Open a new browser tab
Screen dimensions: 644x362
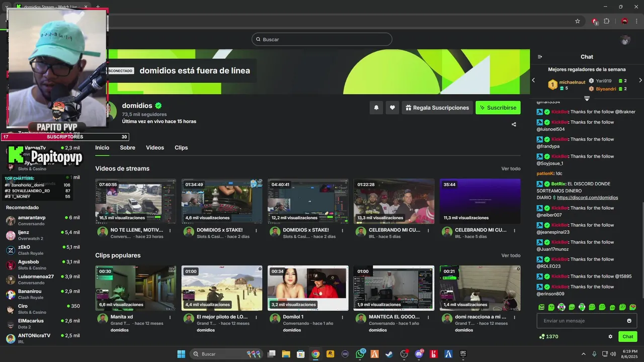98,7
